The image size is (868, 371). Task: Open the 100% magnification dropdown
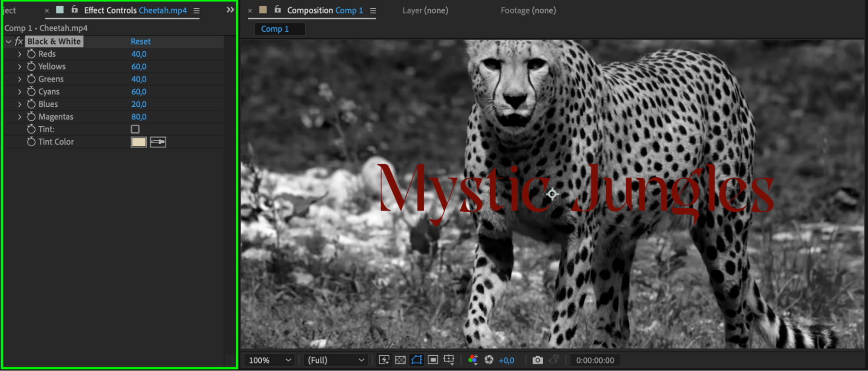(270, 360)
